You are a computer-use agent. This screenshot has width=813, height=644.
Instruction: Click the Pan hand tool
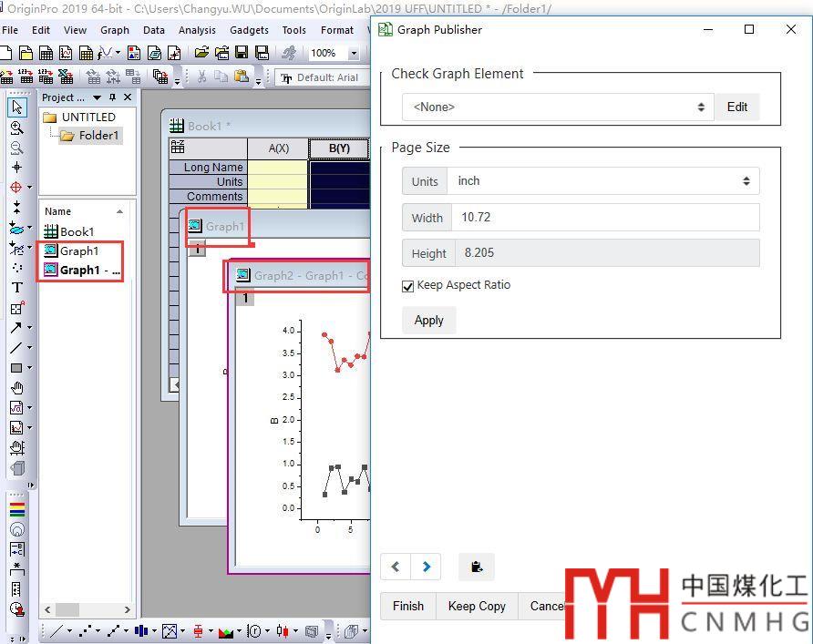tap(16, 388)
